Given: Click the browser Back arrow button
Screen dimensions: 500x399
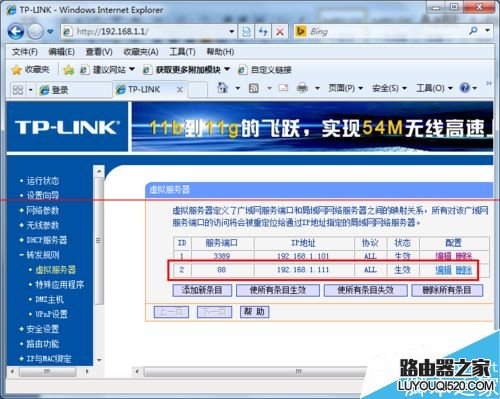Looking at the screenshot, I should coord(16,32).
